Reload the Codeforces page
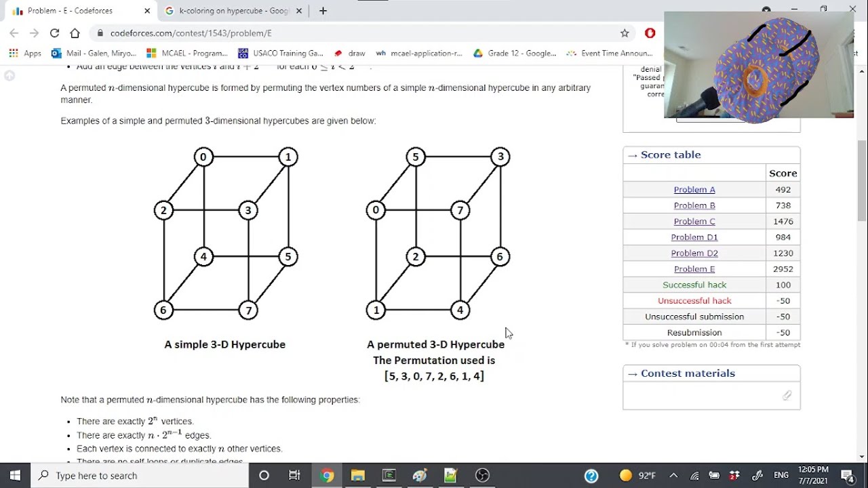The image size is (868, 488). (54, 33)
